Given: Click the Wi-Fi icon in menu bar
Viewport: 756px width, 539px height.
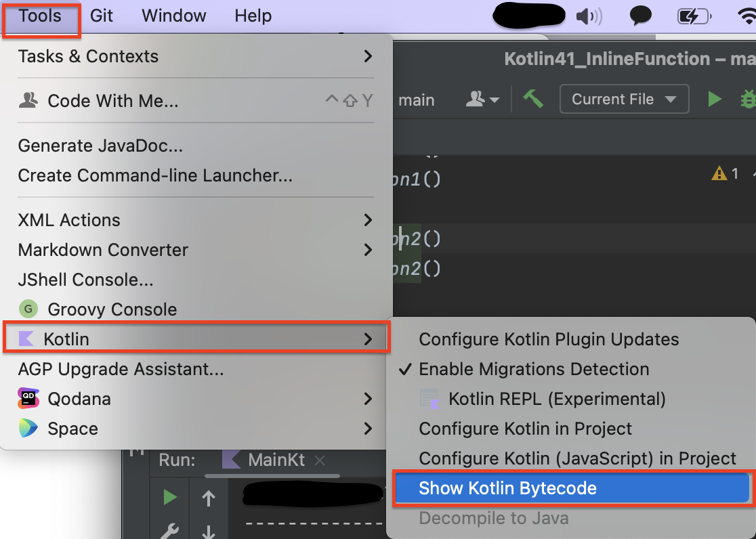Looking at the screenshot, I should tap(747, 16).
